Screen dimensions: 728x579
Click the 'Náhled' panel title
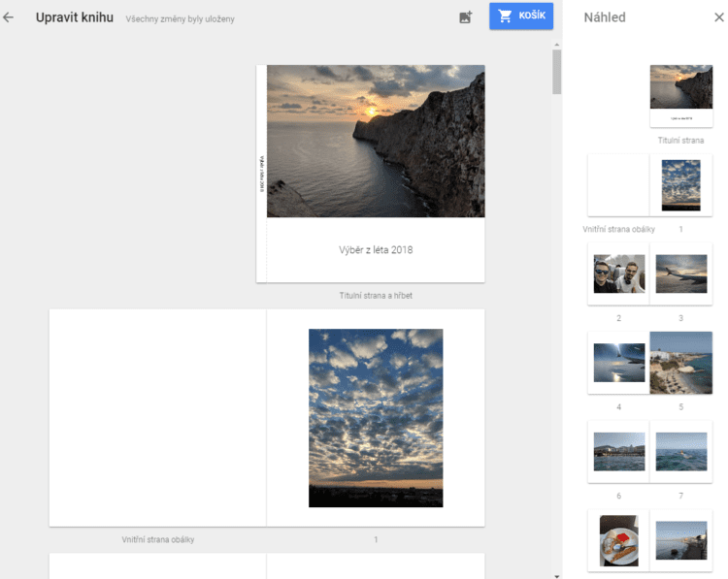(x=605, y=17)
